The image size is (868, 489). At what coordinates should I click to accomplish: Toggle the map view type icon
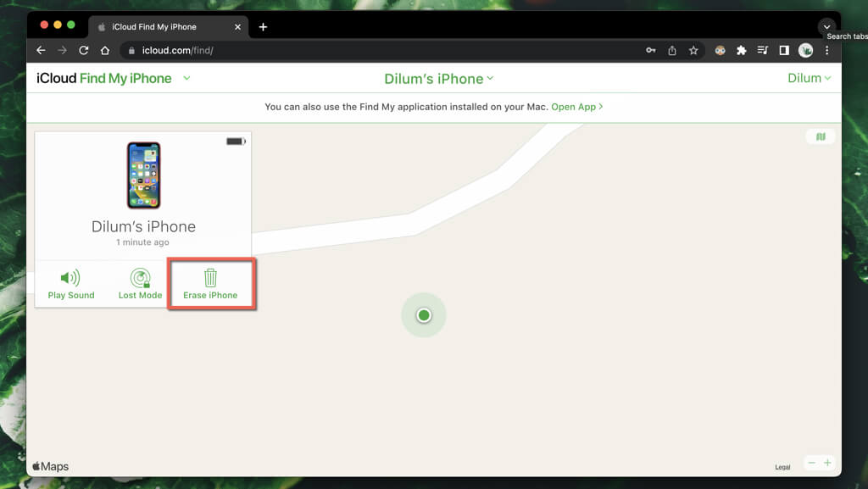pos(820,136)
